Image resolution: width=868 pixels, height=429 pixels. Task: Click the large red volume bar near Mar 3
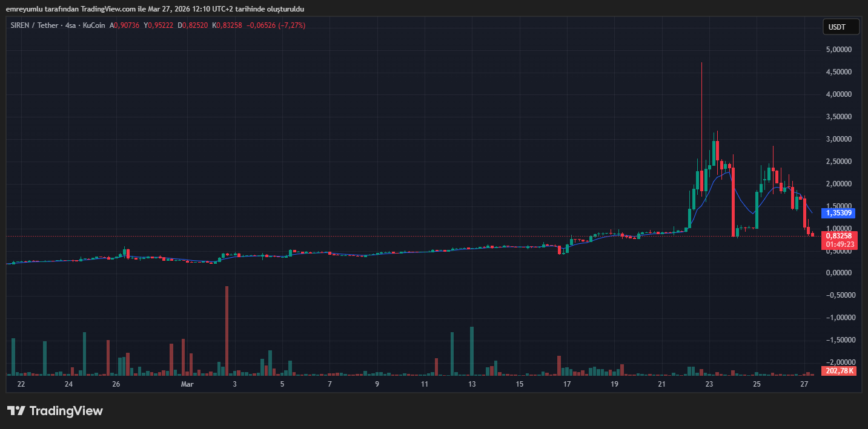pos(226,330)
